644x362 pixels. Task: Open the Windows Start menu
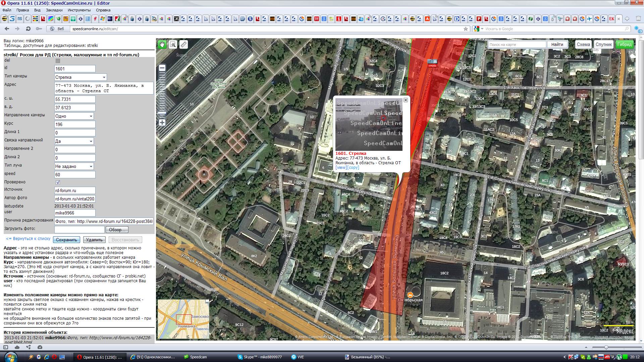[10, 357]
